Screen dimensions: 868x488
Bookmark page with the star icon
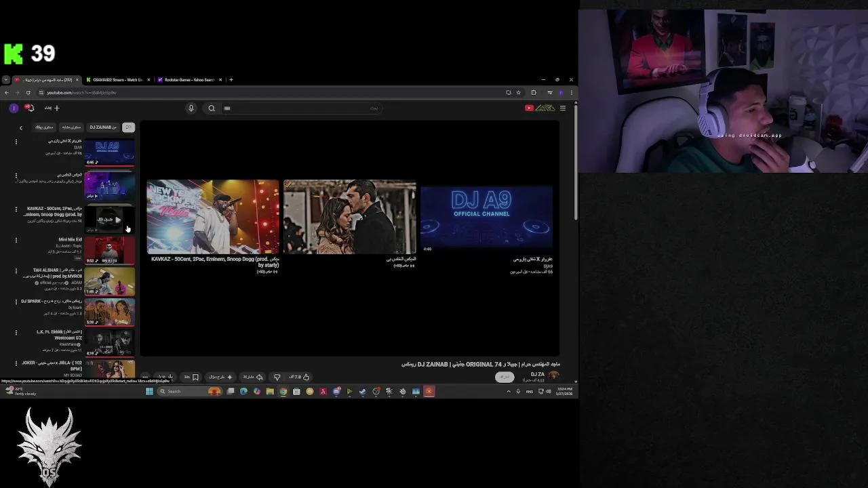coord(518,92)
